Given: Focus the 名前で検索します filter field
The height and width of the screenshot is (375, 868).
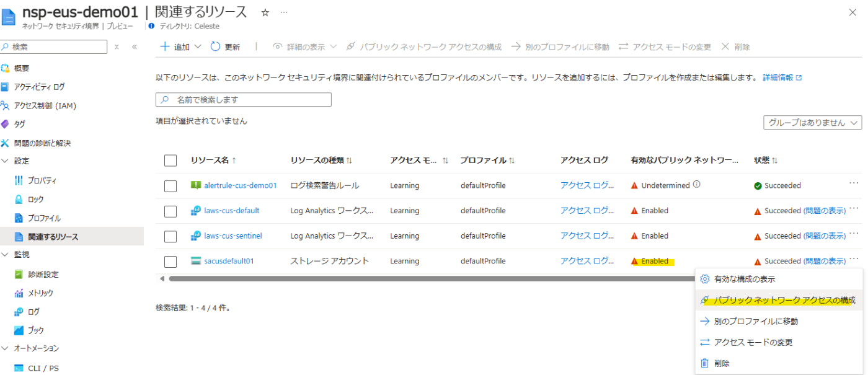Looking at the screenshot, I should point(244,99).
